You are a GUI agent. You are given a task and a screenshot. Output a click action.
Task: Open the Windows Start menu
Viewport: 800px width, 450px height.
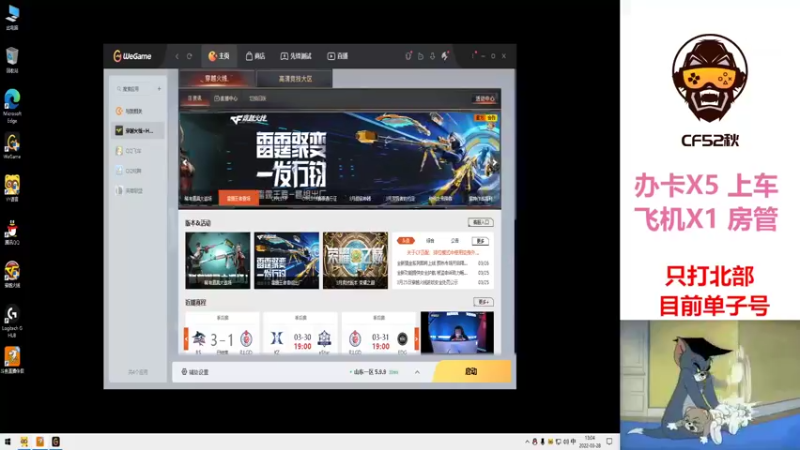pyautogui.click(x=8, y=441)
